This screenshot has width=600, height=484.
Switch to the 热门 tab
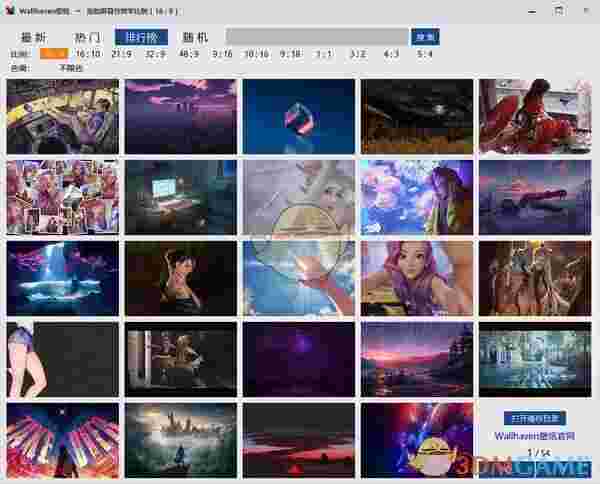[x=88, y=37]
